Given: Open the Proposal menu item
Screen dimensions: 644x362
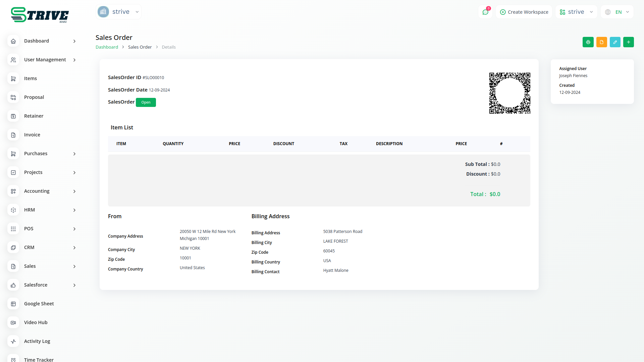Looking at the screenshot, I should pos(34,97).
